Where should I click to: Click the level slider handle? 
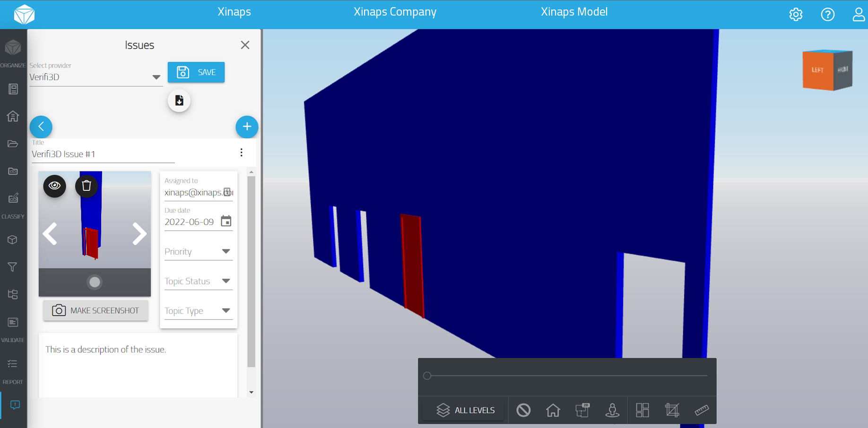tap(427, 376)
